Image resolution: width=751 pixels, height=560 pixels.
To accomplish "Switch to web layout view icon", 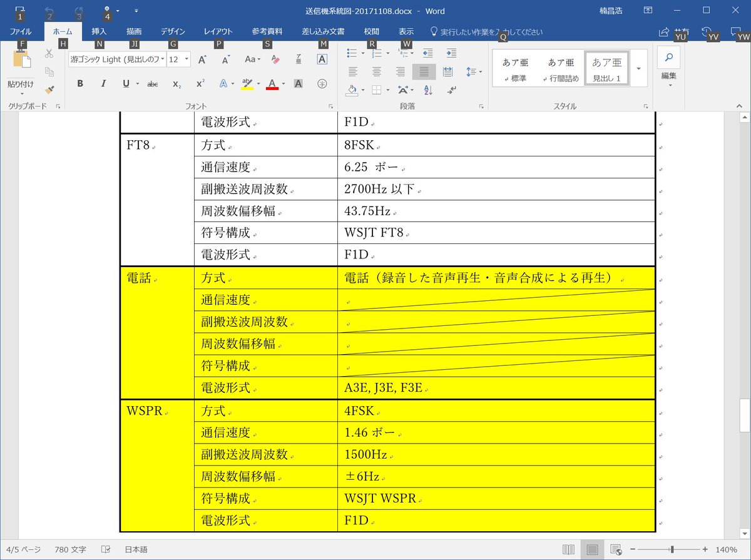I will (616, 549).
